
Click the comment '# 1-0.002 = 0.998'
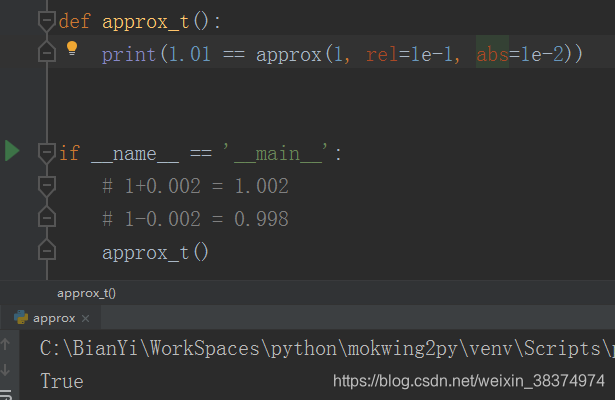click(x=195, y=219)
